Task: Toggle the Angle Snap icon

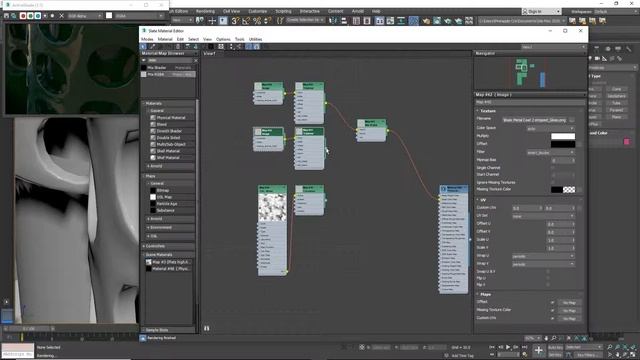Action: [246, 20]
